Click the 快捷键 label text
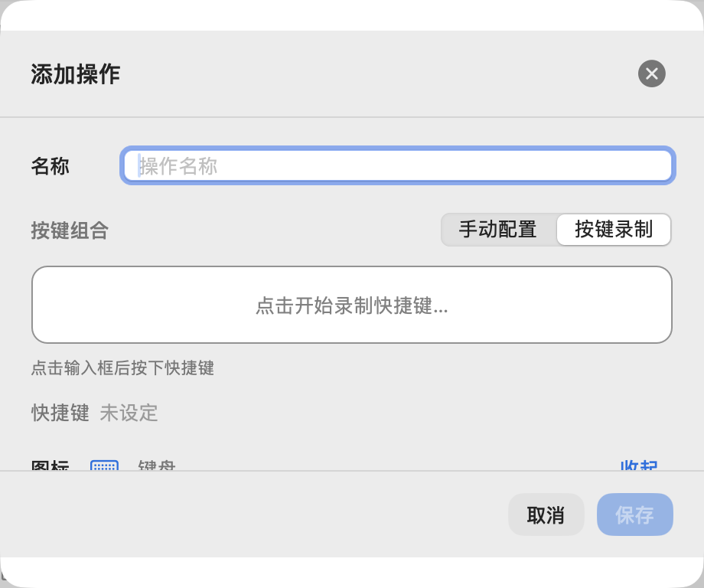This screenshot has width=704, height=588. (60, 413)
